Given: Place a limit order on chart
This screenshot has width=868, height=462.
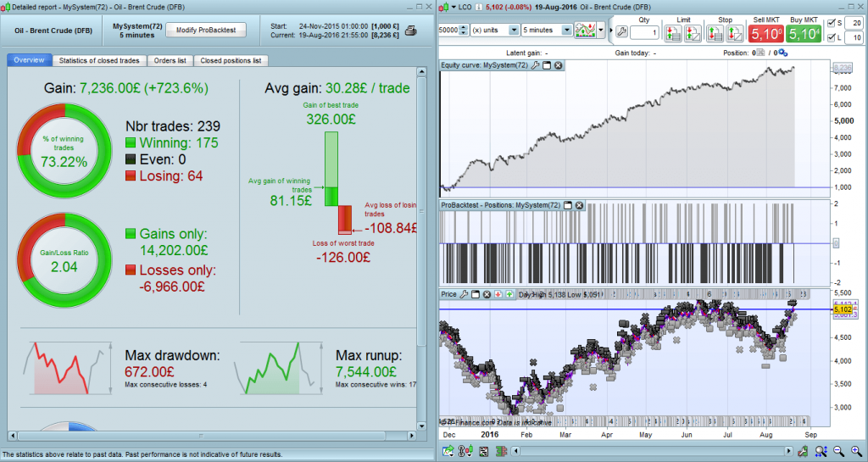Looking at the screenshot, I should pos(693,34).
